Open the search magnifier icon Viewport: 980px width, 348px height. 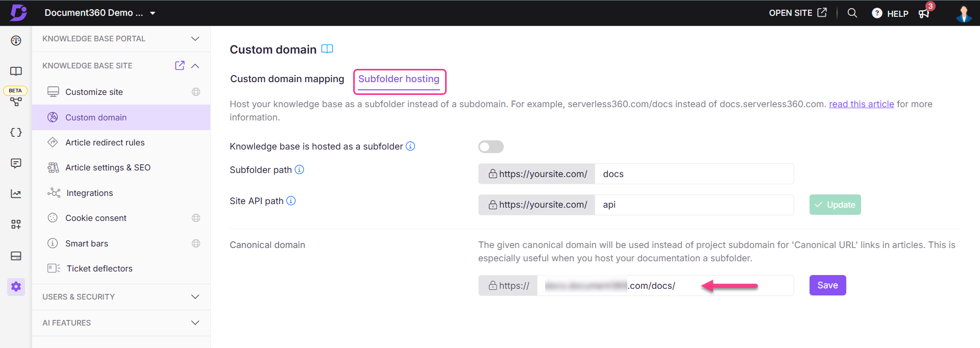click(852, 13)
